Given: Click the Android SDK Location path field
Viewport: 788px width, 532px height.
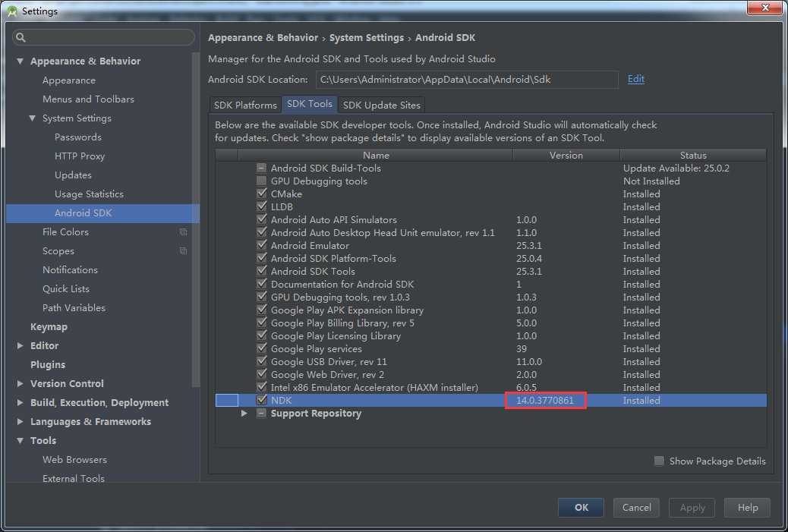Looking at the screenshot, I should [x=467, y=80].
